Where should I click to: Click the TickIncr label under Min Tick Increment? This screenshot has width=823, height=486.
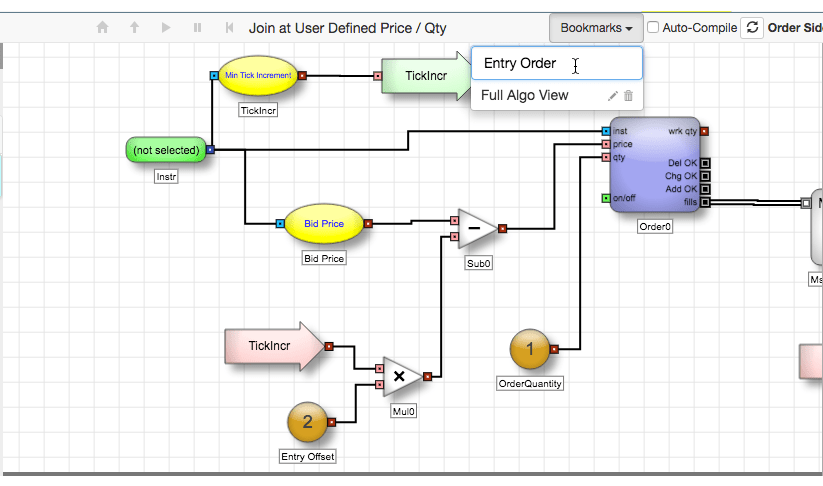(258, 110)
